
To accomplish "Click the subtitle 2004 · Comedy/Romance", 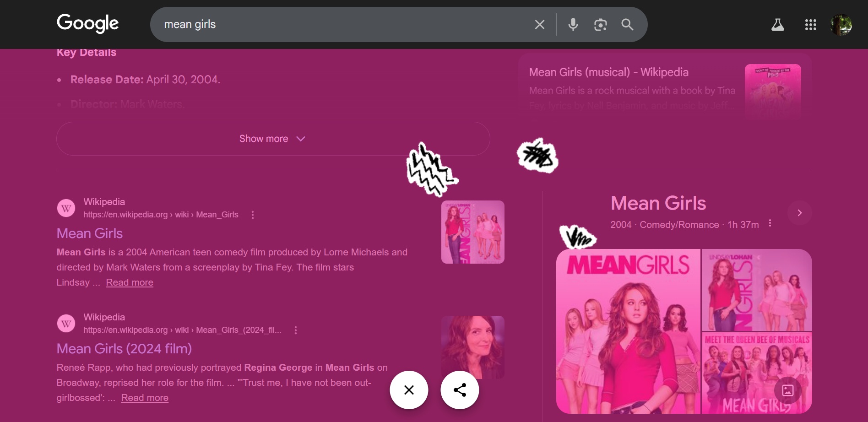I will click(664, 225).
